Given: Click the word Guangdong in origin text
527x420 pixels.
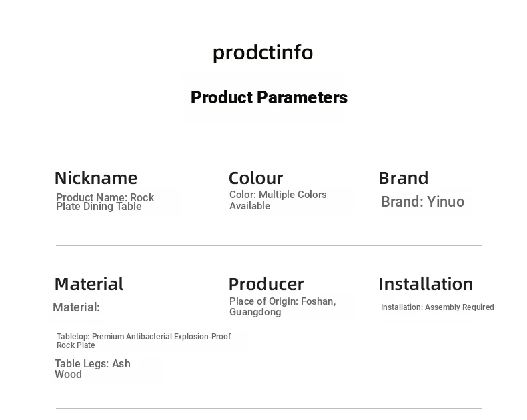Looking at the screenshot, I should click(x=255, y=312).
